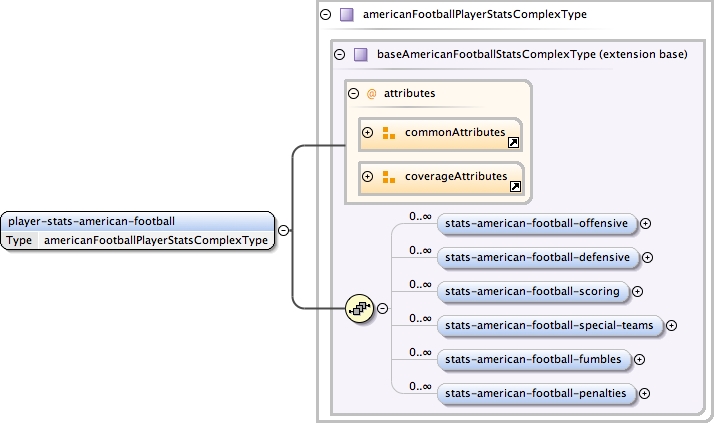Click the americanFootballPlayerStatsComplexType type value
Image resolution: width=714 pixels, height=423 pixels.
156,240
